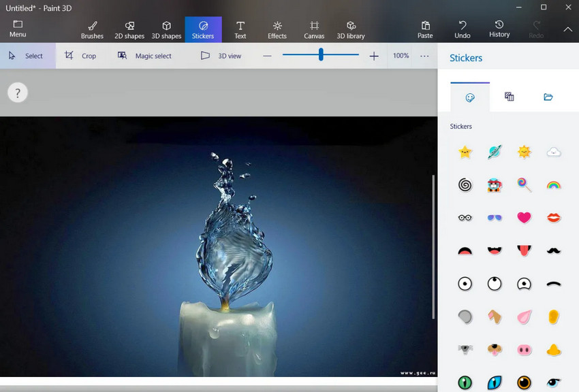Toggle 3D view mode
The height and width of the screenshot is (392, 579).
pyautogui.click(x=219, y=56)
